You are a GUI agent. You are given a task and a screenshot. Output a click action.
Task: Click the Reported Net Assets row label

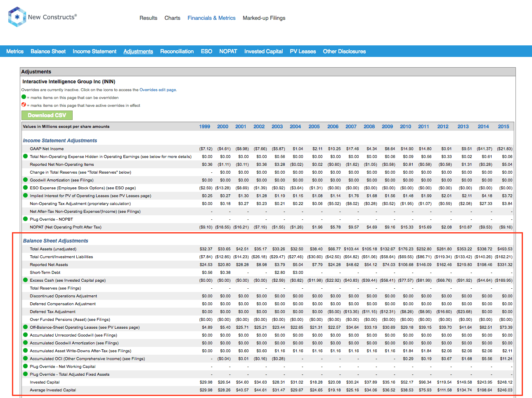click(x=49, y=265)
